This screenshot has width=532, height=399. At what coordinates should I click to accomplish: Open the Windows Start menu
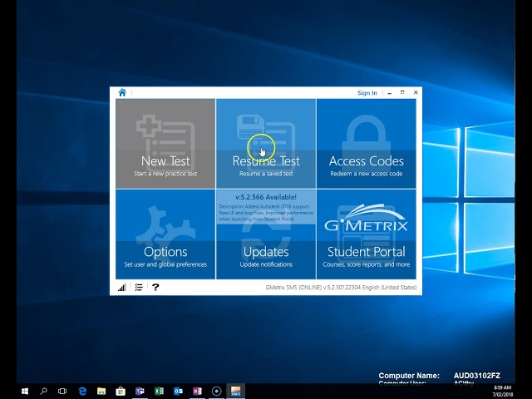(x=25, y=392)
